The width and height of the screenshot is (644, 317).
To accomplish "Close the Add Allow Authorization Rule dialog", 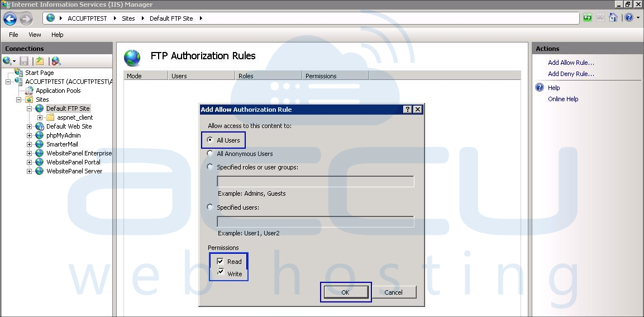I will click(x=418, y=110).
